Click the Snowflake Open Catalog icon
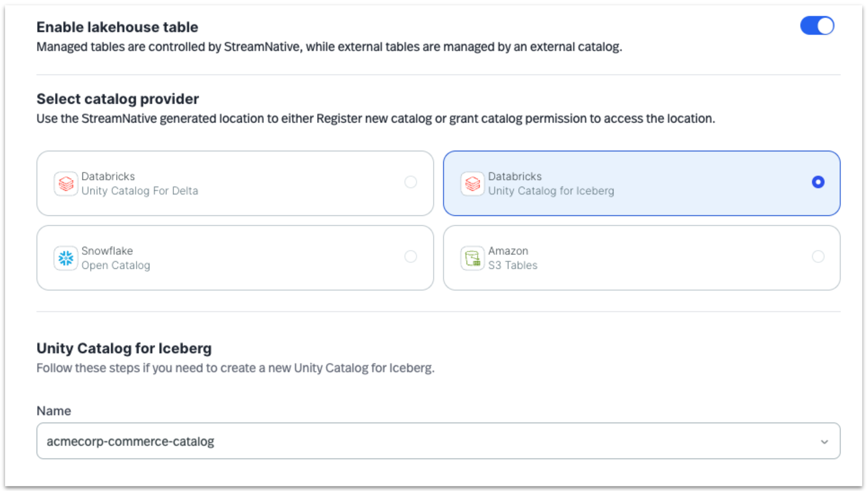This screenshot has height=491, width=868. 66,258
